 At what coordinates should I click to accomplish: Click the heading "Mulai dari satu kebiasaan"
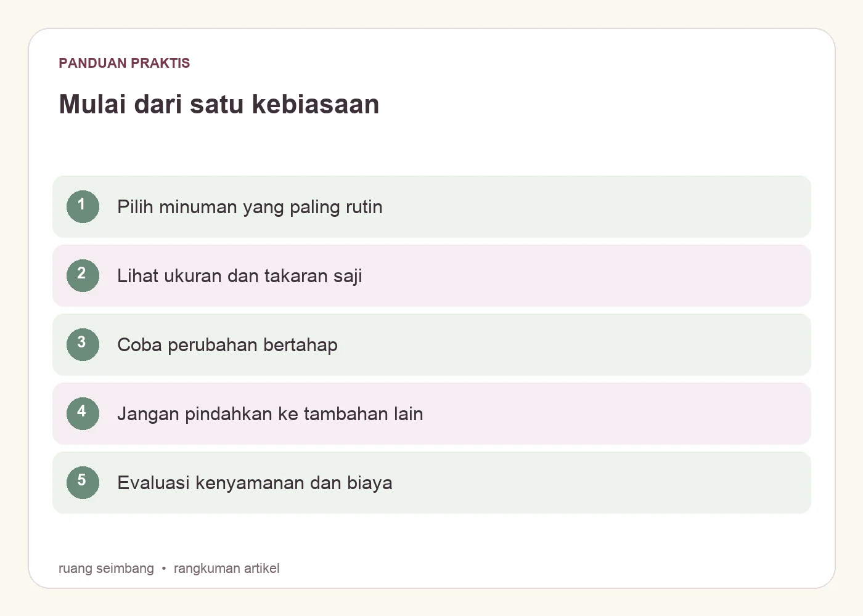[219, 104]
